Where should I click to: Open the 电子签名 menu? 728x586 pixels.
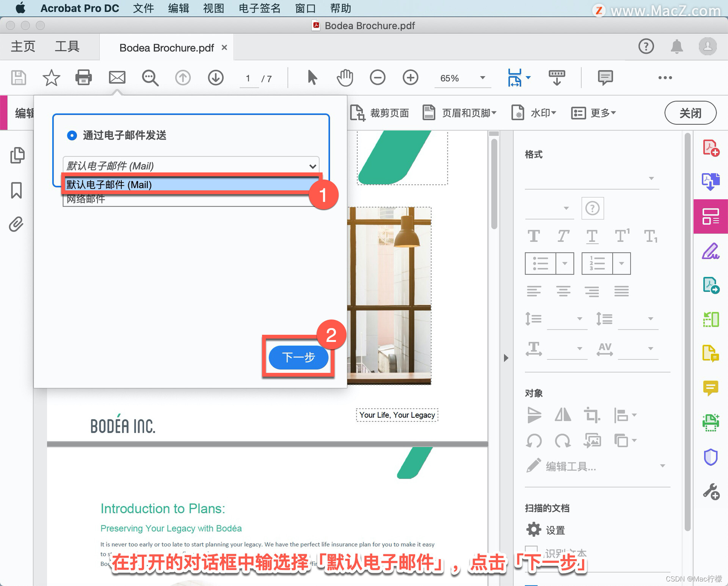point(259,8)
